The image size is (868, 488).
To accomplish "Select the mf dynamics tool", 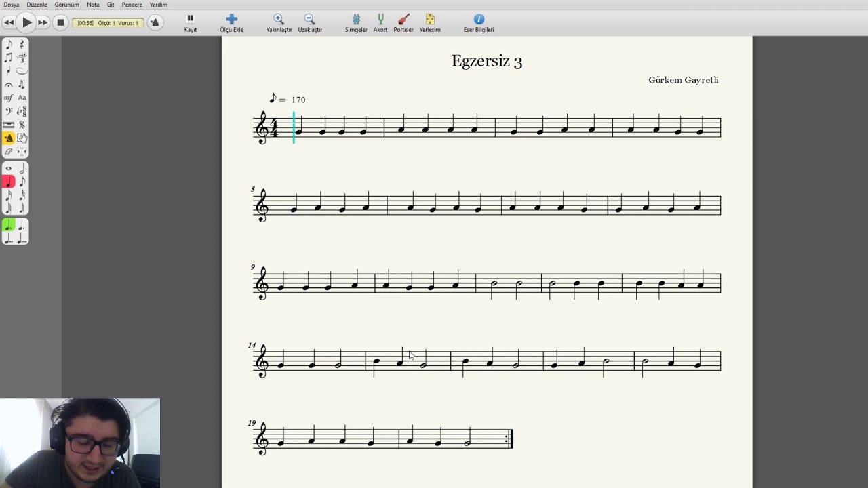I will (9, 98).
